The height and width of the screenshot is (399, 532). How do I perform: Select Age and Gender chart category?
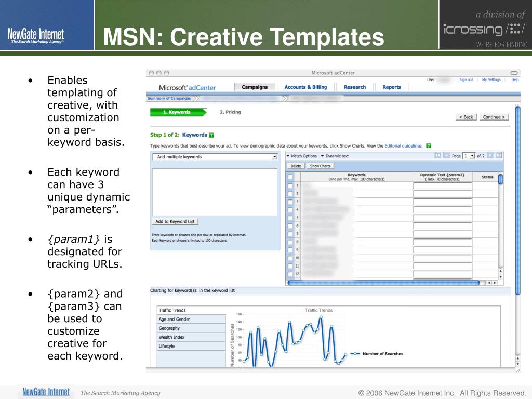coord(191,320)
